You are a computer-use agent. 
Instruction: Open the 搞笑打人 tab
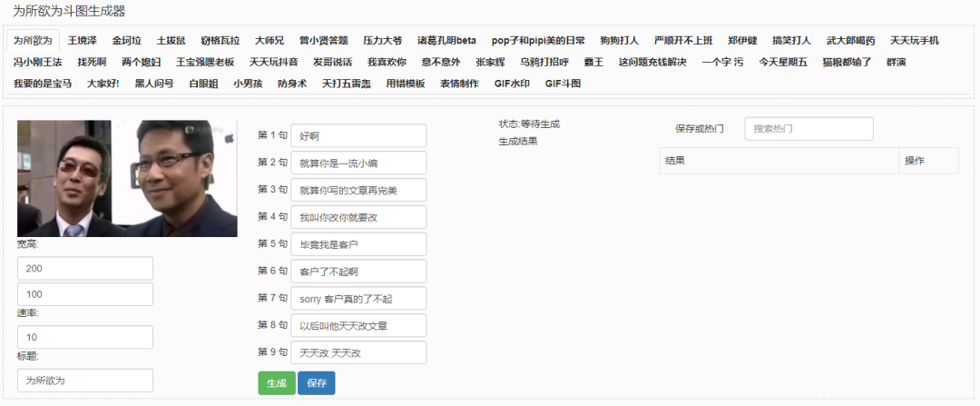[x=791, y=41]
